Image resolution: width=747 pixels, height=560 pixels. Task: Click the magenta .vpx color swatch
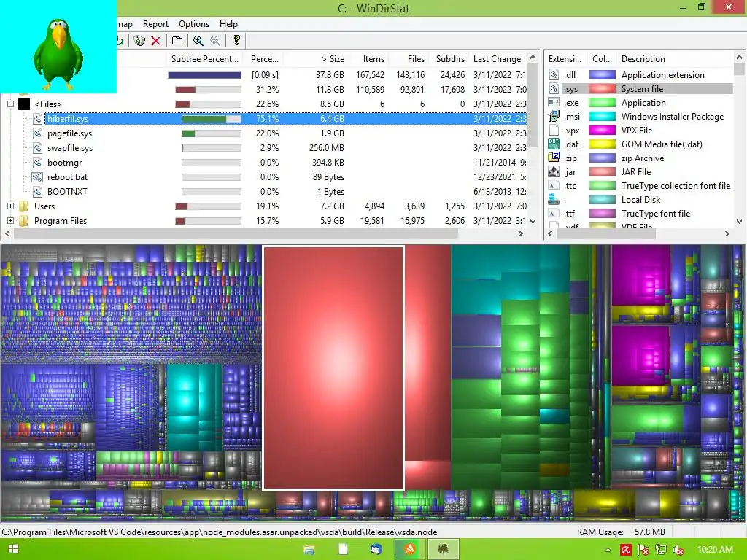click(602, 130)
